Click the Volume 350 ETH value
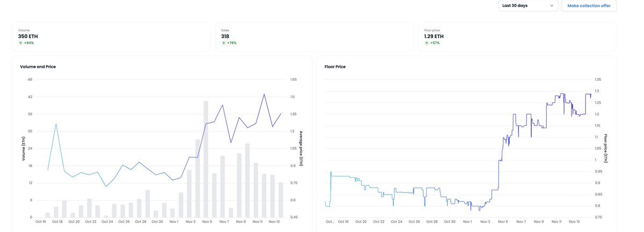This screenshot has height=232, width=644. point(28,36)
